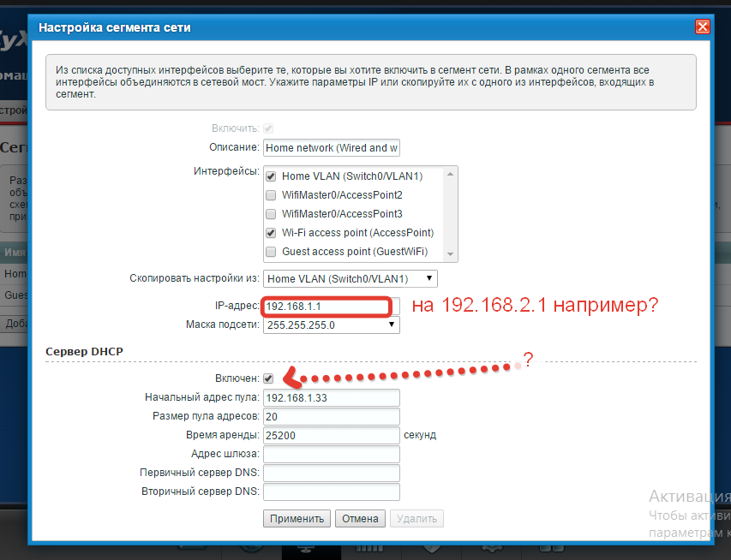Focus the Первичный сервер DNS field
The width and height of the screenshot is (731, 560).
point(332,473)
